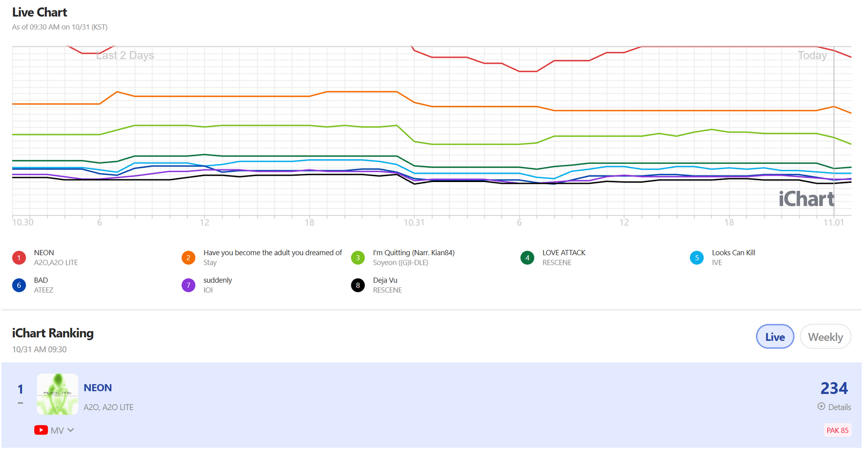
Task: Click the YouTube MV icon
Action: pos(41,430)
